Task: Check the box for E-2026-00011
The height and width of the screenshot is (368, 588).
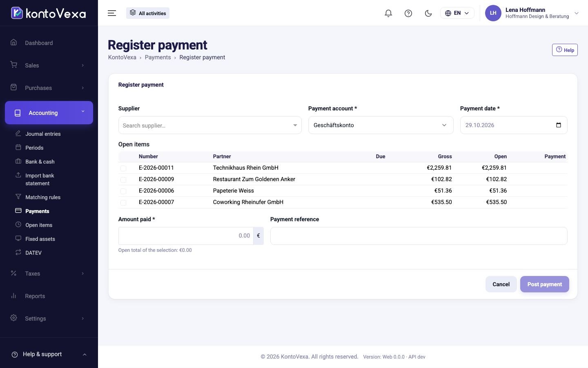Action: click(x=123, y=168)
